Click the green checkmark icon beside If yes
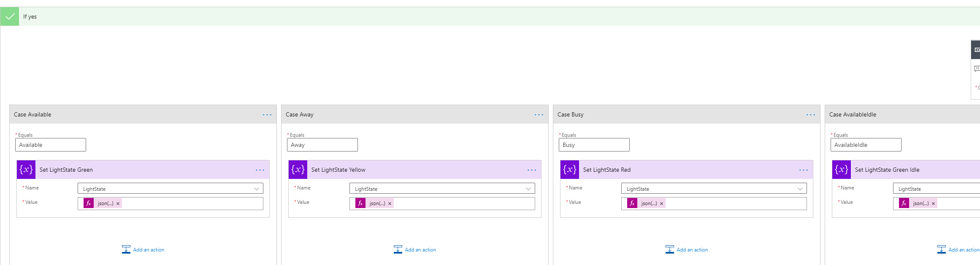The image size is (980, 265). (10, 16)
